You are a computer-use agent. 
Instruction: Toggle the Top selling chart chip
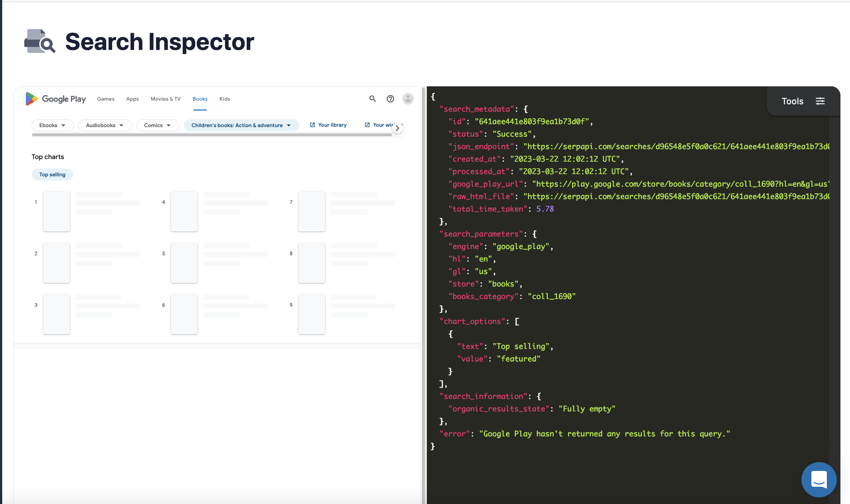coord(52,174)
